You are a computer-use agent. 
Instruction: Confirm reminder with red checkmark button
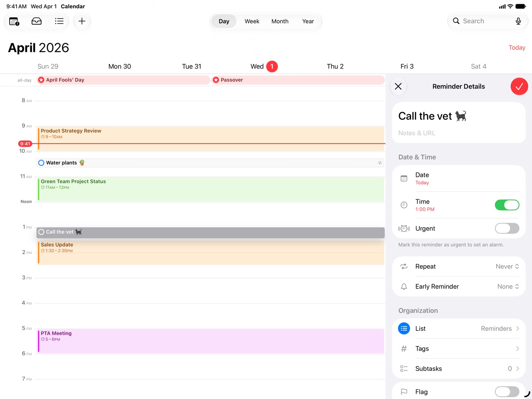click(x=519, y=86)
